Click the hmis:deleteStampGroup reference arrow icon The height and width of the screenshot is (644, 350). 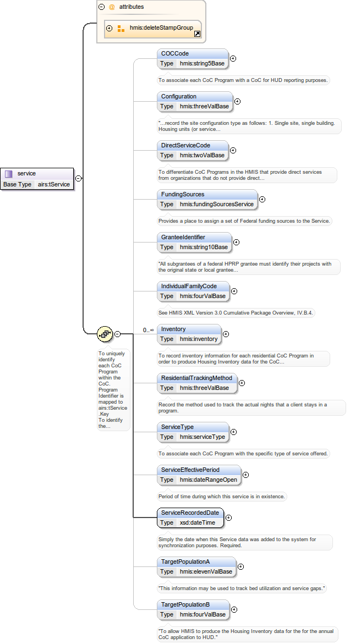point(196,34)
